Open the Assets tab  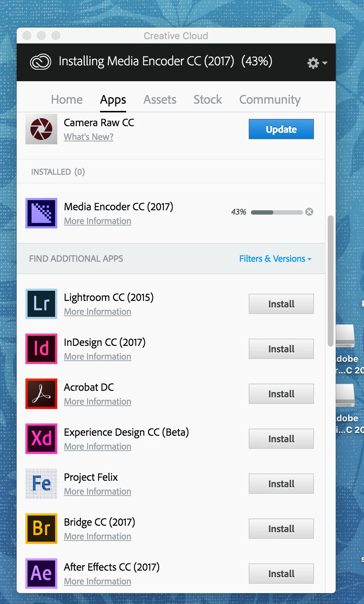coord(160,99)
